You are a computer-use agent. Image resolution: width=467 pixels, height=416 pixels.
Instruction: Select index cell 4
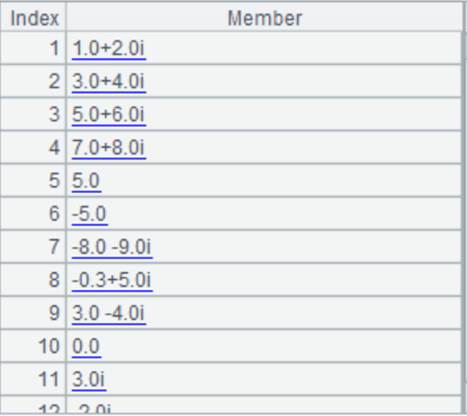(x=33, y=147)
